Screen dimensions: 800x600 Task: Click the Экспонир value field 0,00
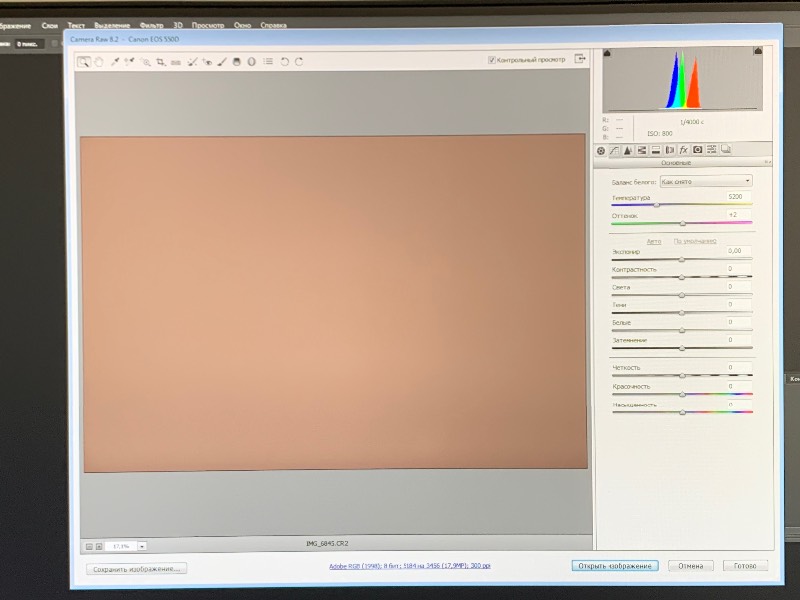[x=738, y=251]
